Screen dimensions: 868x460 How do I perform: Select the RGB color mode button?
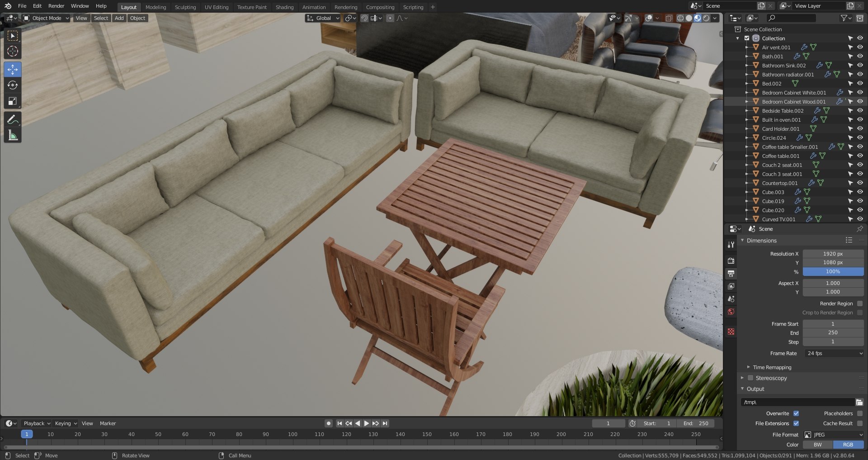pos(848,445)
